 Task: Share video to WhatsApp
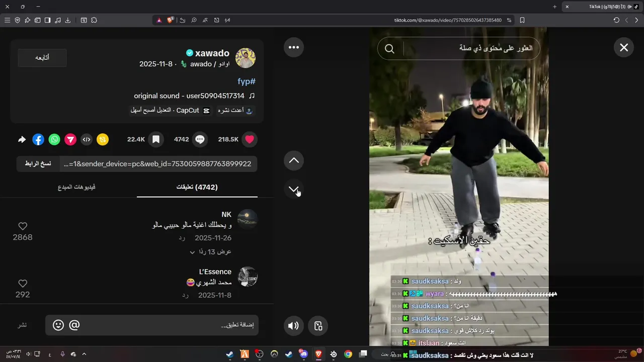(54, 139)
